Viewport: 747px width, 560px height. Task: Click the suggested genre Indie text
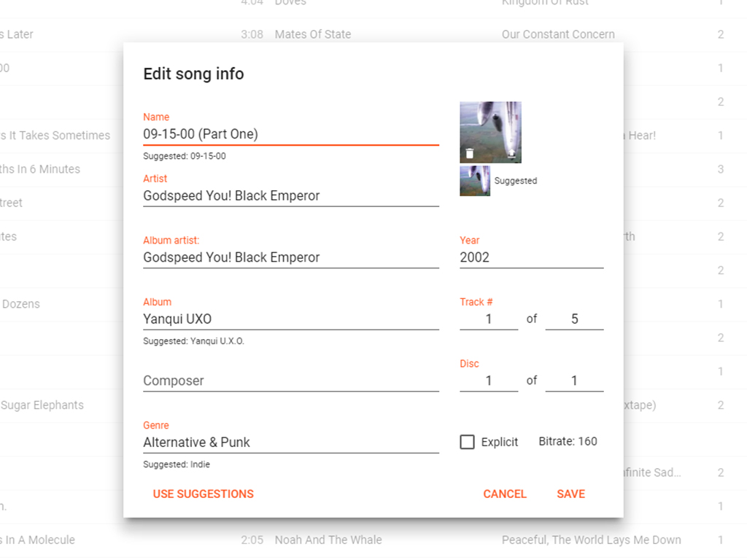point(177,464)
